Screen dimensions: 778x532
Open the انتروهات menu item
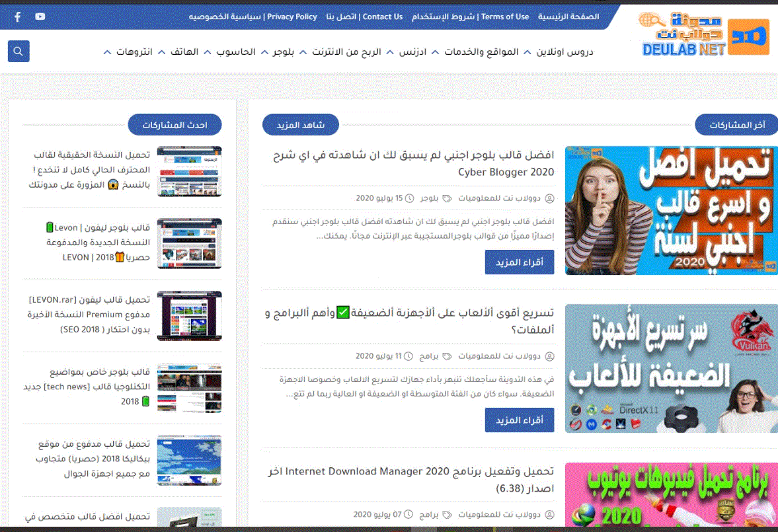tap(134, 52)
